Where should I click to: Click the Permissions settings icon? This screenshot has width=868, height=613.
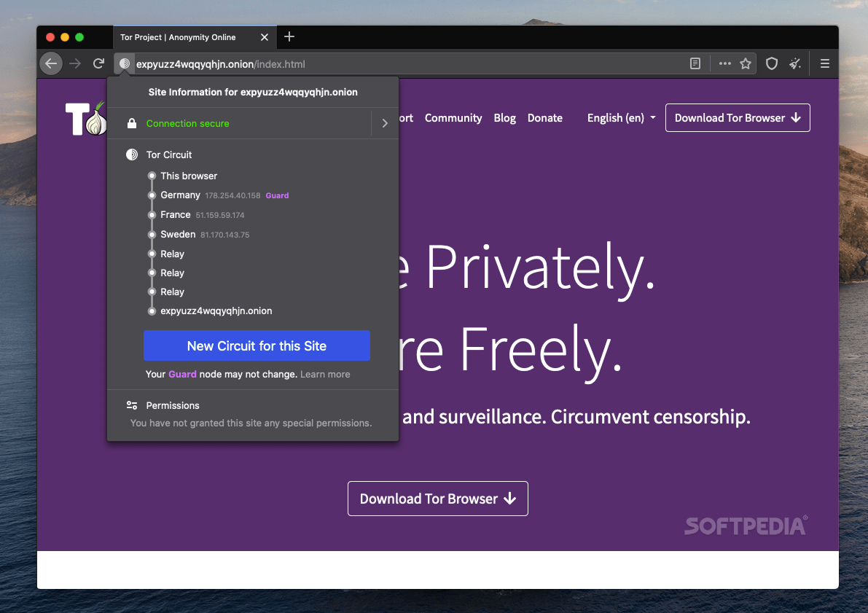pyautogui.click(x=132, y=405)
